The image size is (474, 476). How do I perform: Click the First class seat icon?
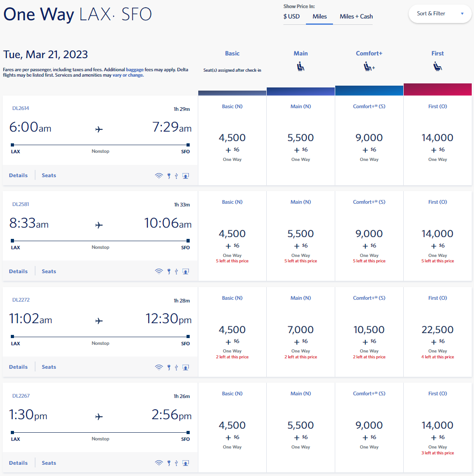coord(438,66)
